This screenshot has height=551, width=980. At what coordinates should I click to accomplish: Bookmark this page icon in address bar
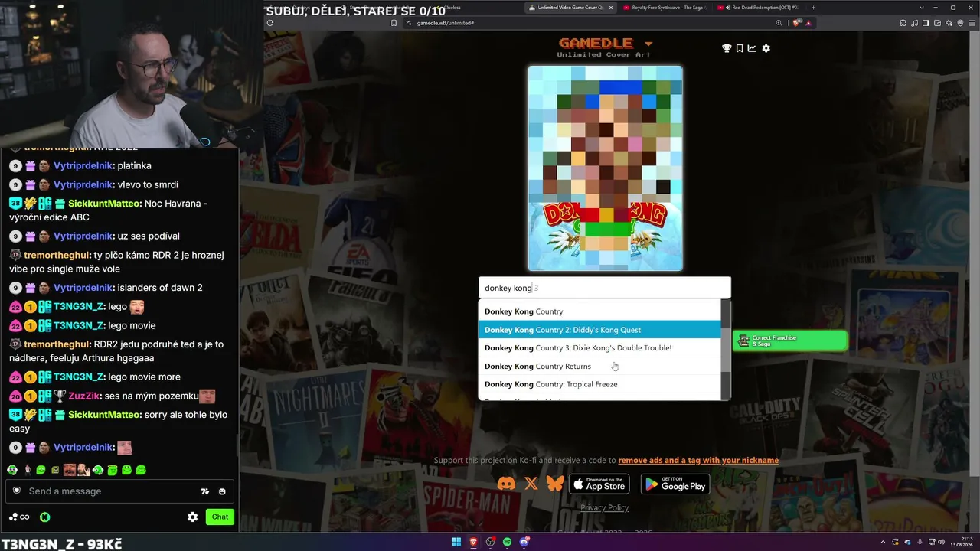tap(394, 23)
